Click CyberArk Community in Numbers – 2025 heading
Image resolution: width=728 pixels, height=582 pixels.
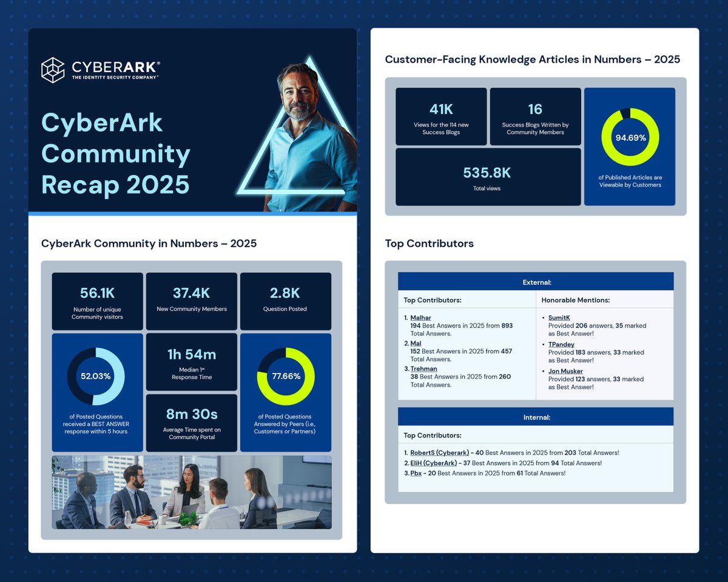[x=149, y=244]
